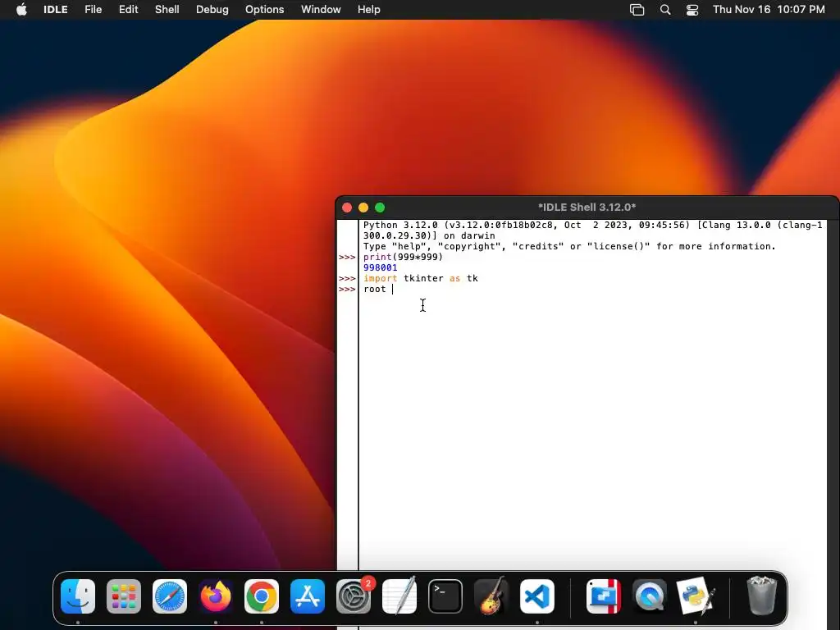Image resolution: width=840 pixels, height=630 pixels.
Task: Open System Settings with badge in Dock
Action: click(354, 596)
